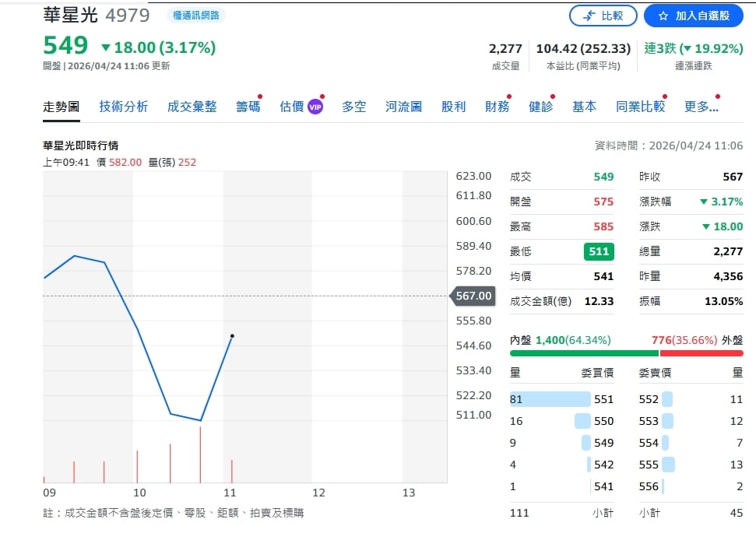
Task: Click the latest data point on chart
Action: pos(232,336)
